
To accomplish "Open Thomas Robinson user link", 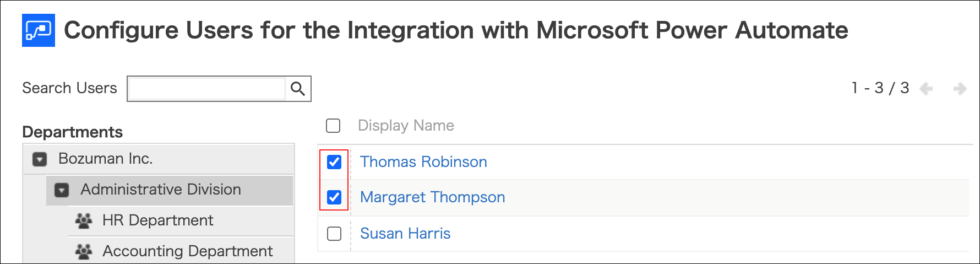I will (423, 162).
